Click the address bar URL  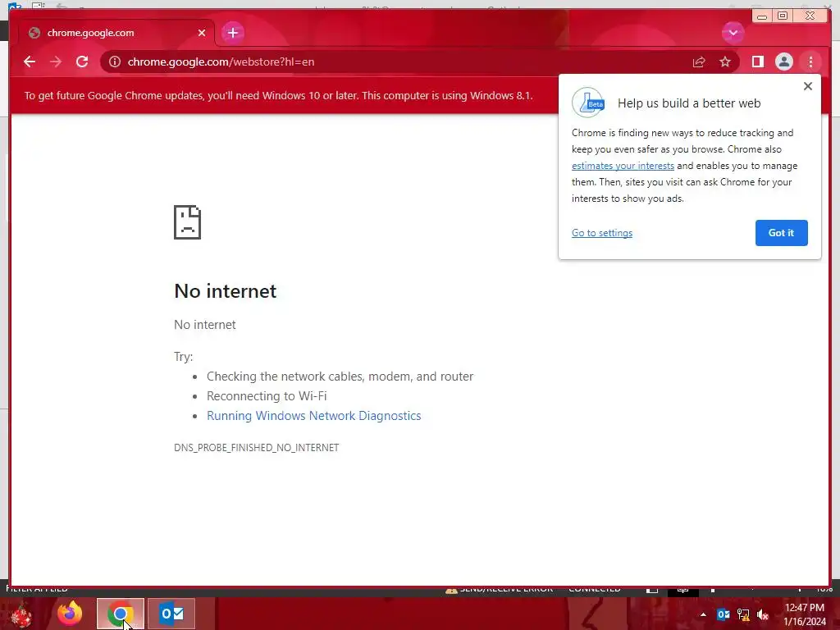pos(221,62)
